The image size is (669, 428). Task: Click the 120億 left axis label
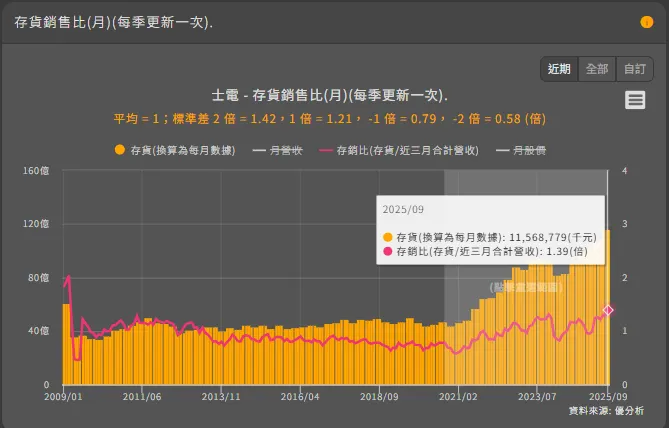click(36, 224)
